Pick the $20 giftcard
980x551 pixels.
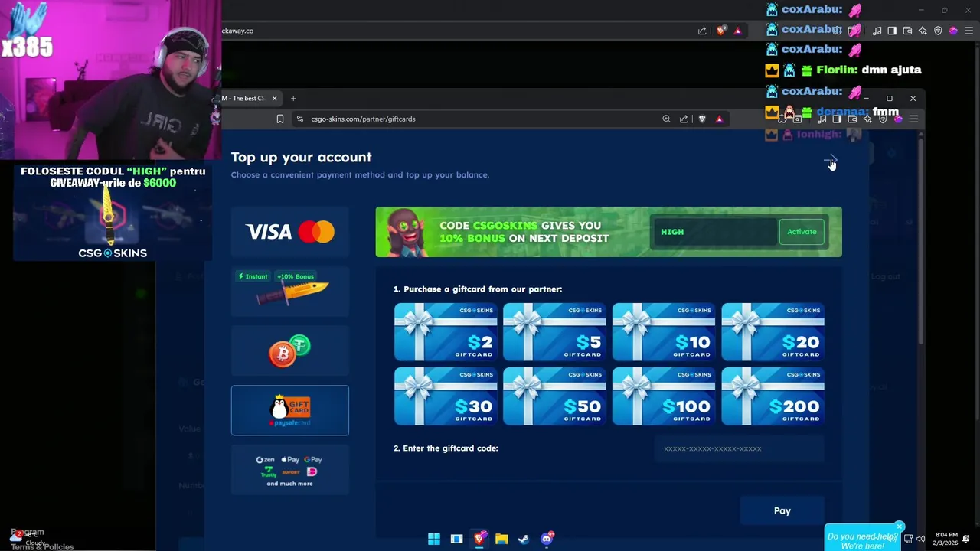point(773,332)
